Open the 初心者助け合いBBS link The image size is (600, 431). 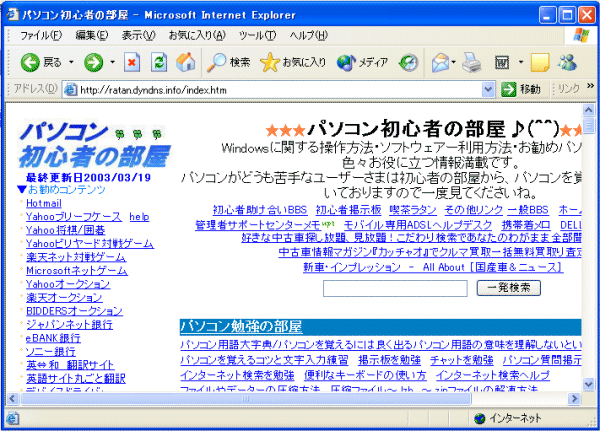click(260, 210)
